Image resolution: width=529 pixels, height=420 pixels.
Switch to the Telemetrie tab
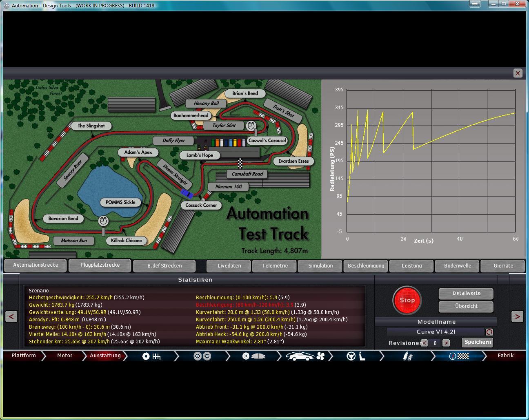point(275,266)
